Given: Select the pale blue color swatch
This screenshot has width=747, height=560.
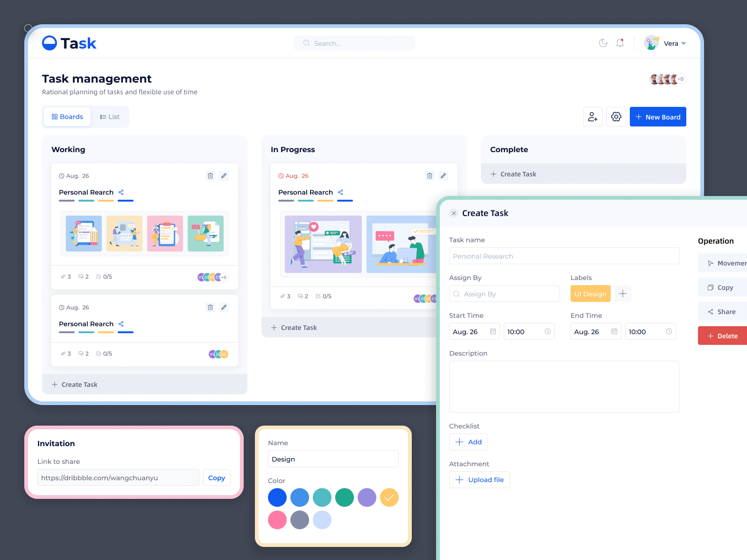Looking at the screenshot, I should (322, 520).
